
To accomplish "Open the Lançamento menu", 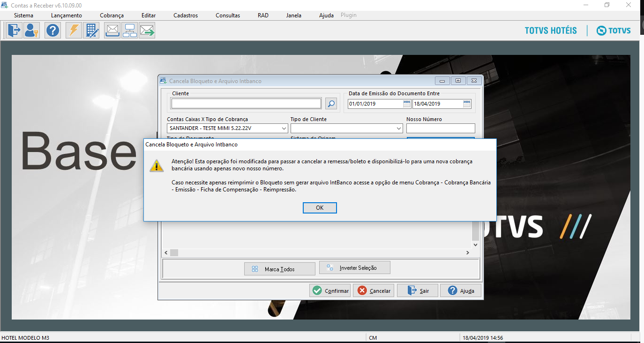I will (67, 15).
